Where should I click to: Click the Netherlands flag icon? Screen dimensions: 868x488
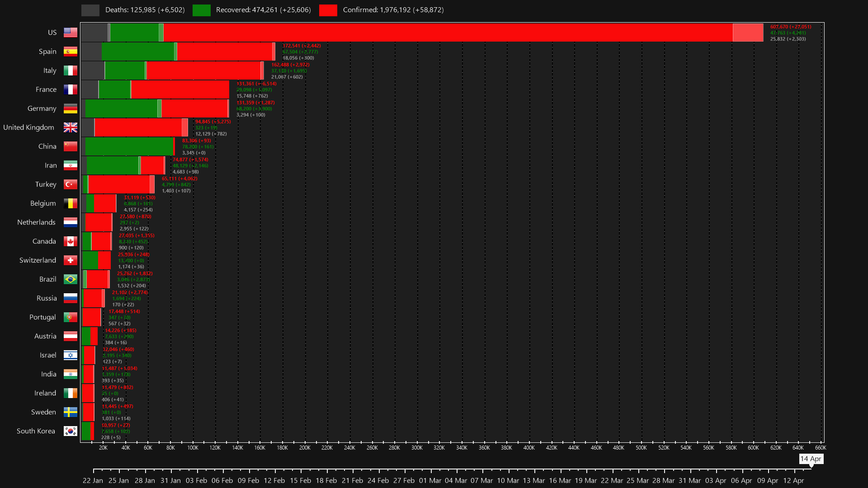click(x=71, y=222)
